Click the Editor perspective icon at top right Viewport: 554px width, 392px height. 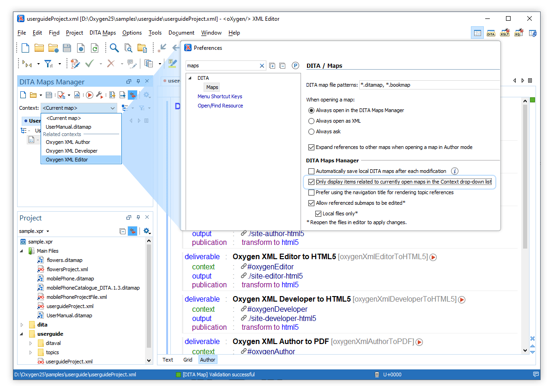(x=477, y=33)
